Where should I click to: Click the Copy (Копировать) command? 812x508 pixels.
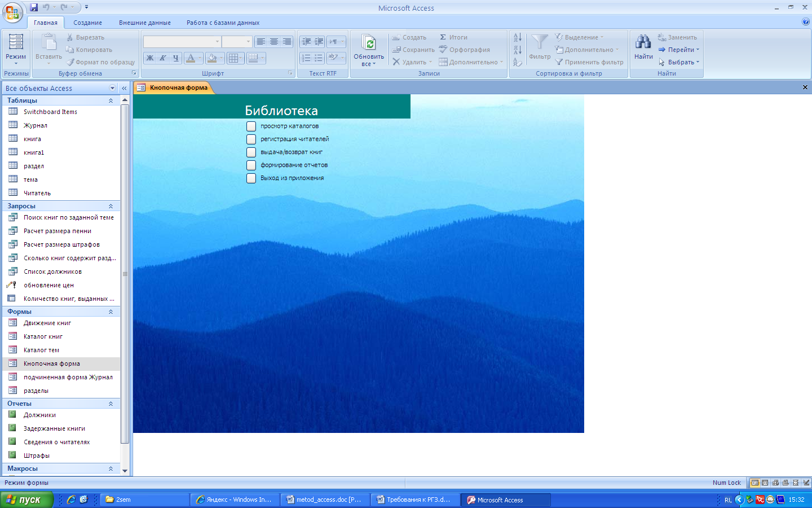click(89, 50)
